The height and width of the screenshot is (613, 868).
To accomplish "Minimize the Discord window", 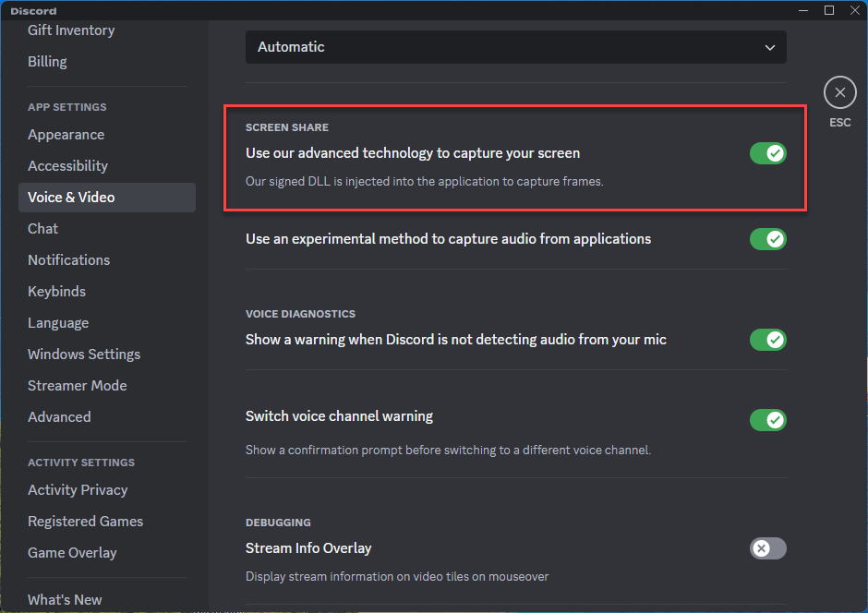I will pos(804,10).
